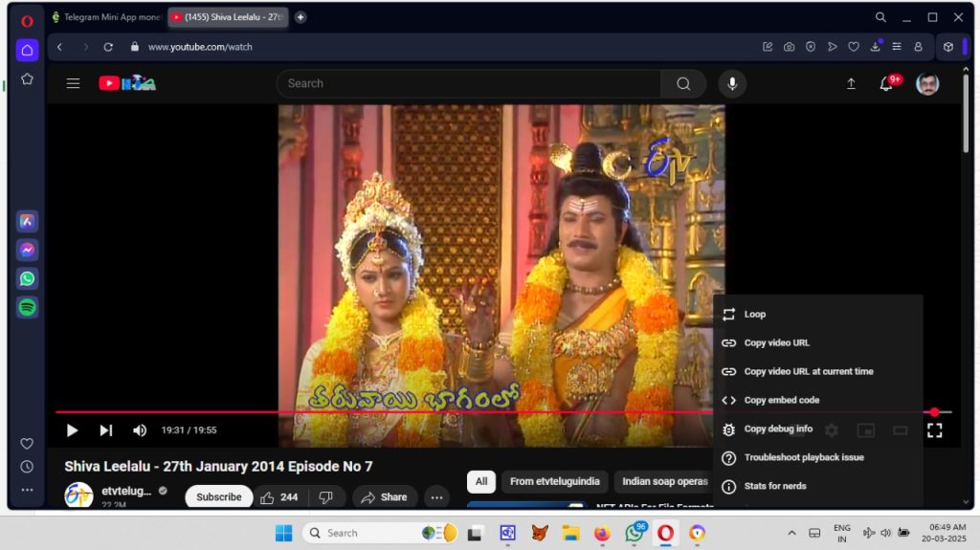
Task: Dislike the video
Action: [325, 497]
